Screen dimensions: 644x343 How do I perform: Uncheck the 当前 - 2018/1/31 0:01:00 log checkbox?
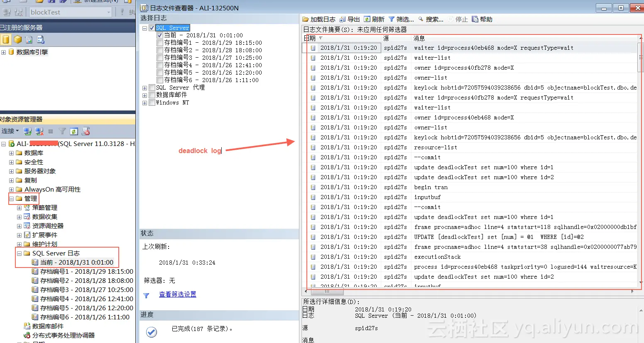click(x=160, y=35)
